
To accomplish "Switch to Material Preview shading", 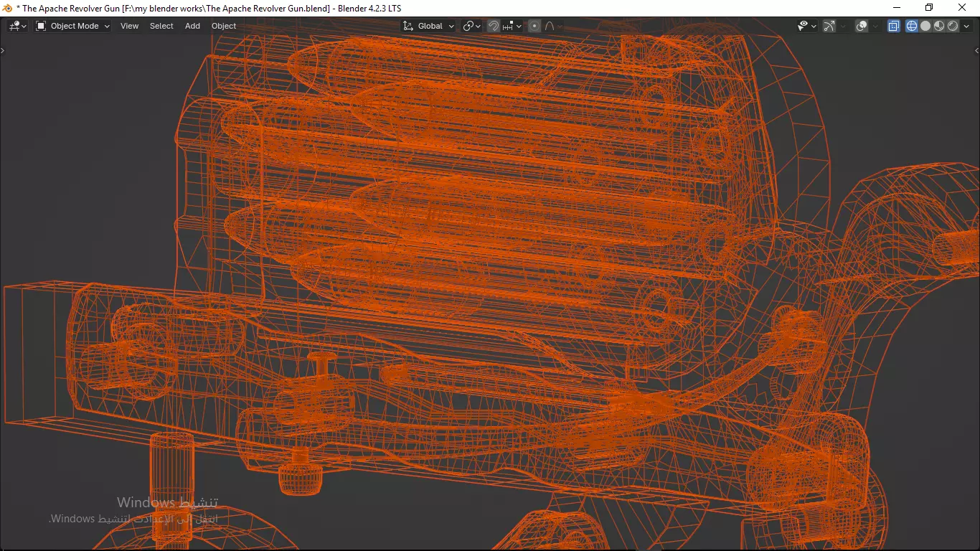I will pyautogui.click(x=939, y=26).
